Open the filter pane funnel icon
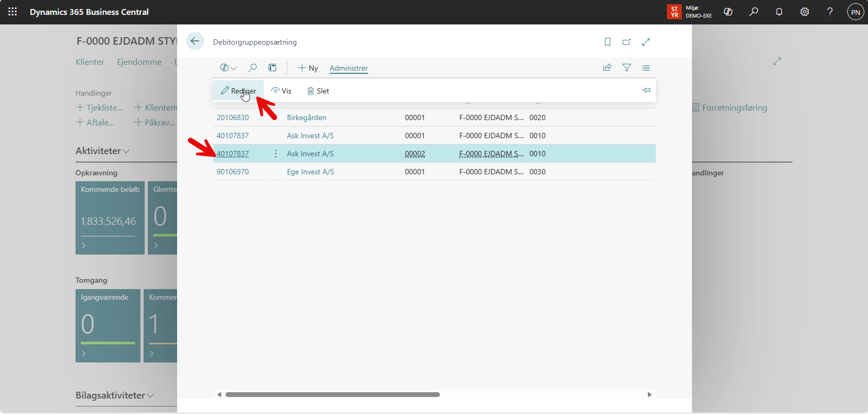 pos(627,67)
